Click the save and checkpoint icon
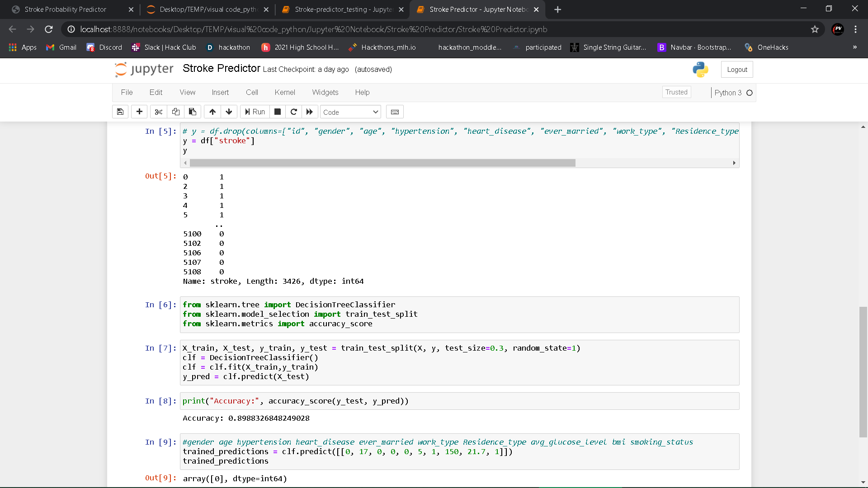The width and height of the screenshot is (868, 488). pyautogui.click(x=120, y=112)
